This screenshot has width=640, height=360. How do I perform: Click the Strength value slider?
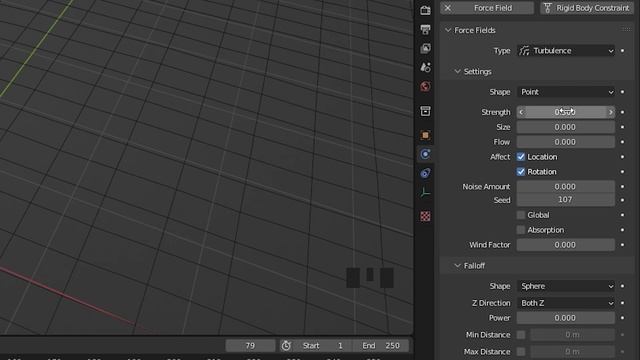566,112
